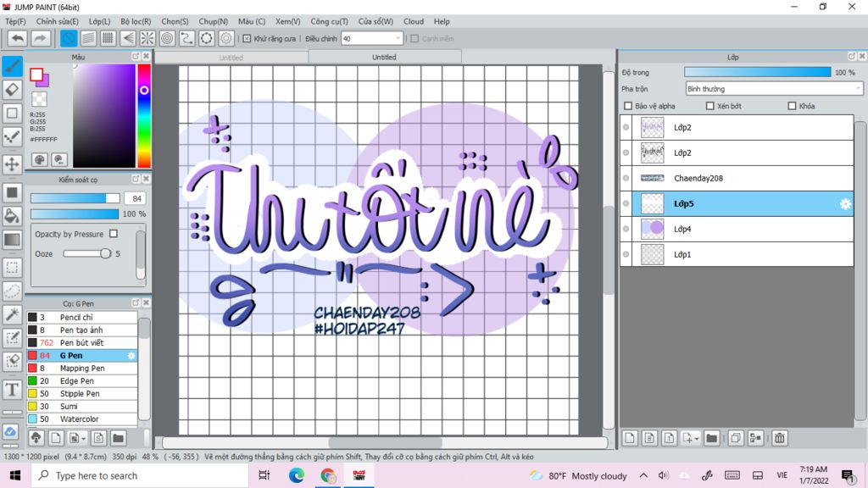This screenshot has height=488, width=868.
Task: Toggle visibility of Lớp4 layer
Action: click(626, 229)
